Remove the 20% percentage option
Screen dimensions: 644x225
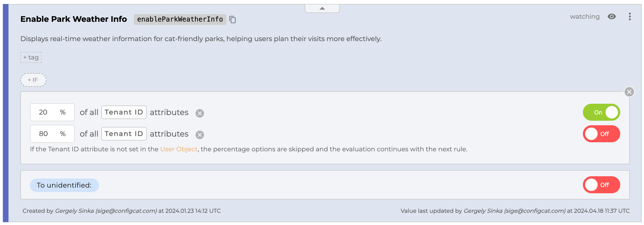tap(200, 113)
